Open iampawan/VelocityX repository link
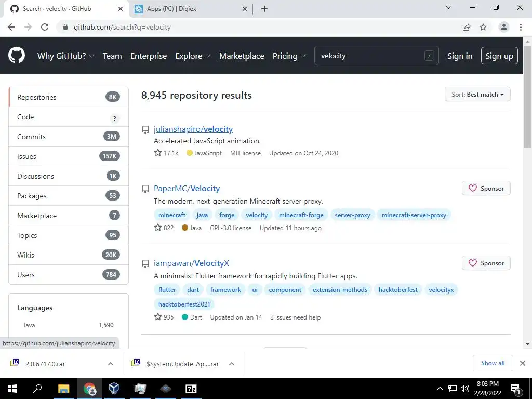 [x=191, y=263]
